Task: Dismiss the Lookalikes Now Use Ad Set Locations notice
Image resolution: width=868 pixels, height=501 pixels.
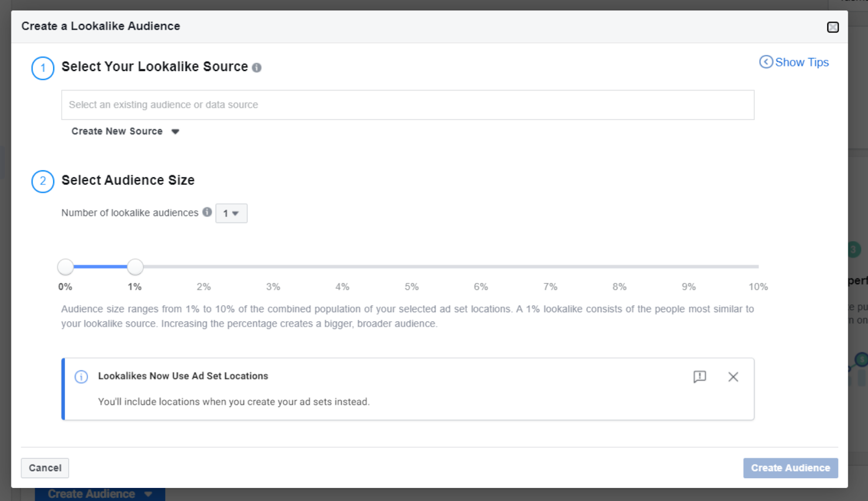Action: (x=733, y=376)
